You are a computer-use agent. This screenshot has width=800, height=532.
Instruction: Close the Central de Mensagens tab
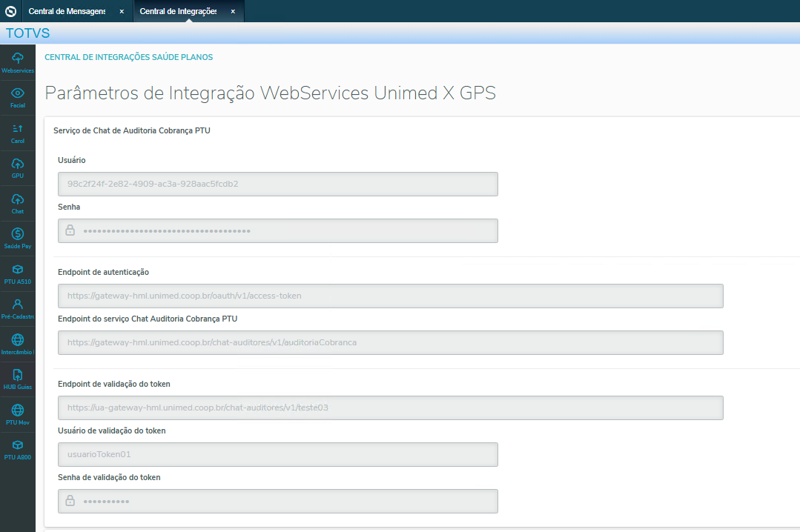click(x=122, y=11)
